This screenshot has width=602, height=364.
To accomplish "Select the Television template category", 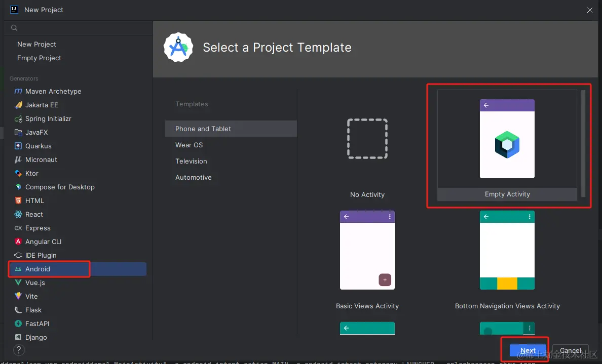I will (231, 161).
